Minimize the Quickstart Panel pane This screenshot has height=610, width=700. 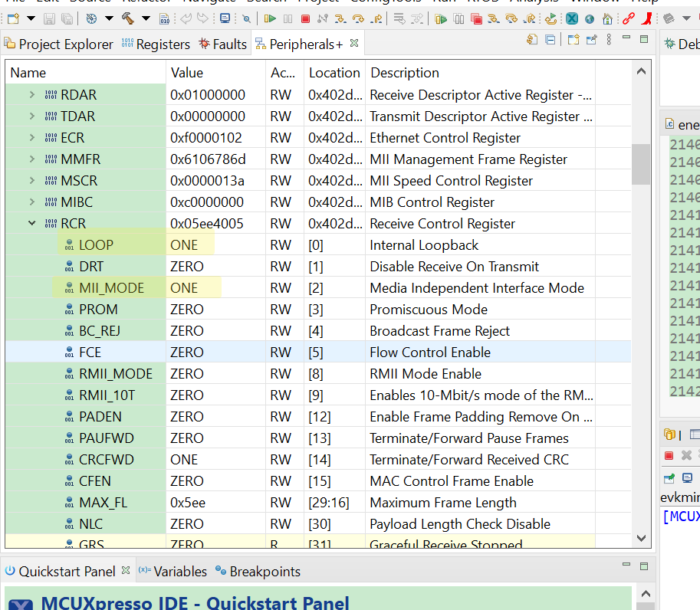[626, 563]
